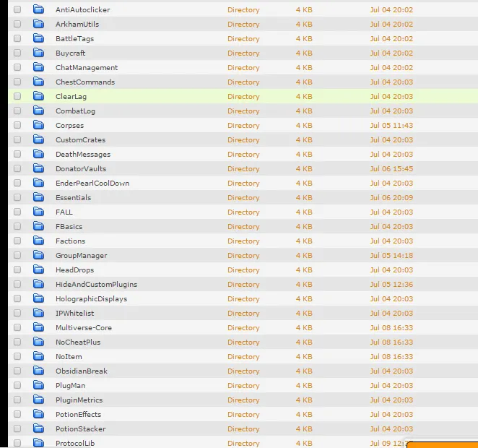The width and height of the screenshot is (478, 448).
Task: Click the PotionEffects folder name
Action: tap(79, 415)
